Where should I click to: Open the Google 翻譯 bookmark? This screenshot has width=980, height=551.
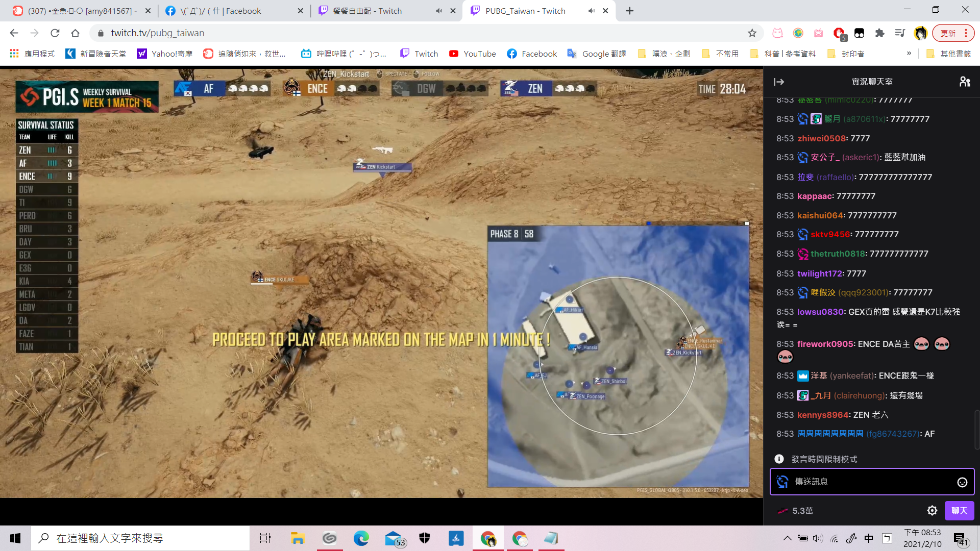point(597,54)
